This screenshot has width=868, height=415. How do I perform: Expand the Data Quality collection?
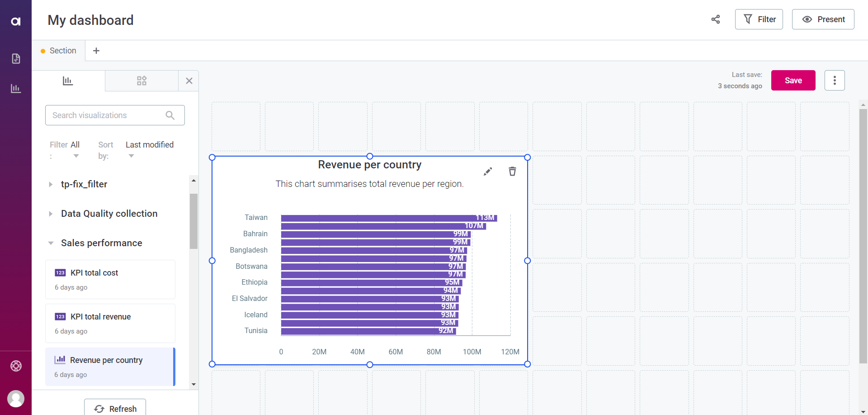(x=51, y=214)
